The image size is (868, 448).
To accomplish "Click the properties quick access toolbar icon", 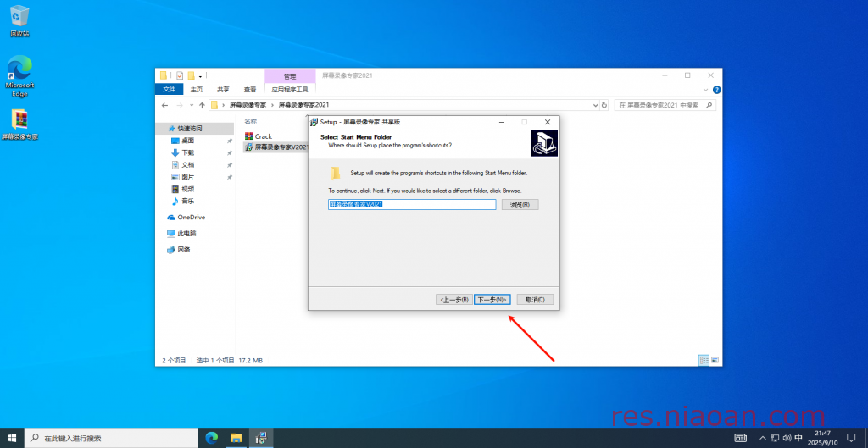I will click(180, 75).
